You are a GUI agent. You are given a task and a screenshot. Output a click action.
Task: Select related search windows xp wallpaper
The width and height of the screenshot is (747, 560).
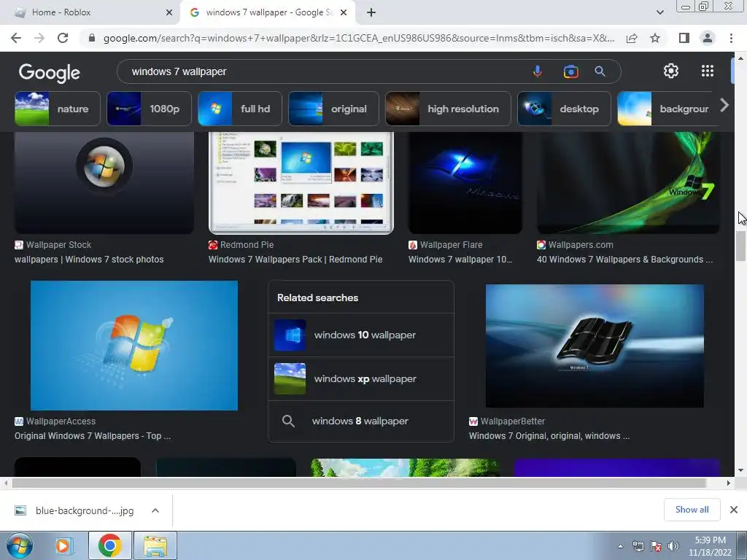361,378
